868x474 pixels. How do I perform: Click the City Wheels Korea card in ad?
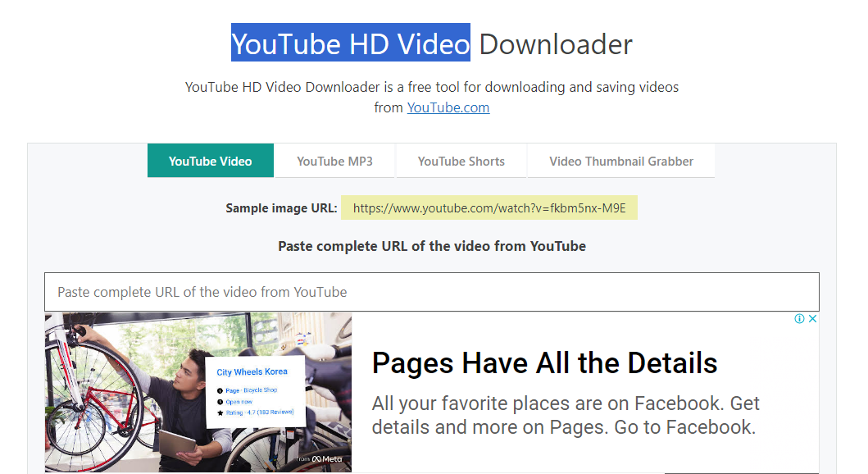(x=255, y=391)
